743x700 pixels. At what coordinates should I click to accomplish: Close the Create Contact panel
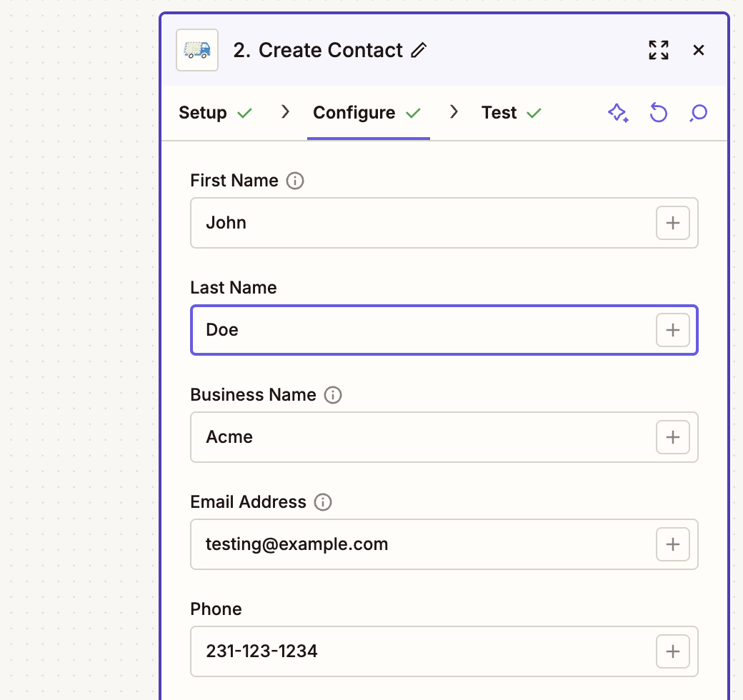(699, 50)
